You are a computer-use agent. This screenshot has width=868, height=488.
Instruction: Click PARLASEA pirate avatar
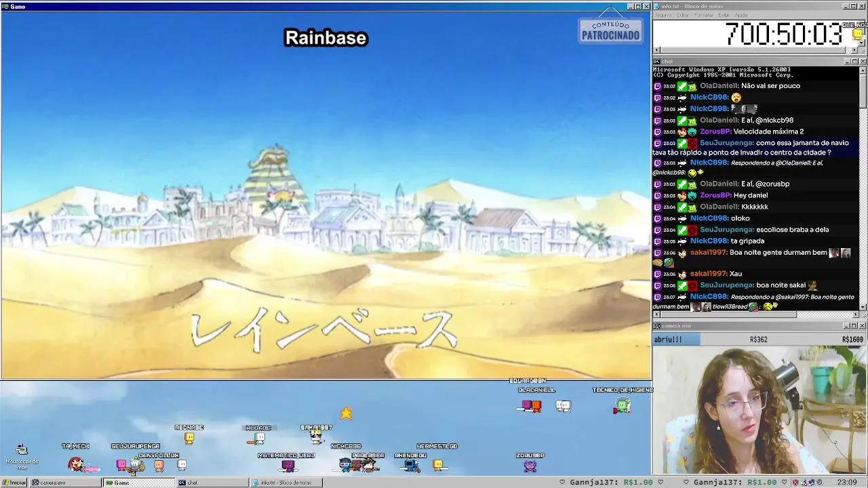368,465
